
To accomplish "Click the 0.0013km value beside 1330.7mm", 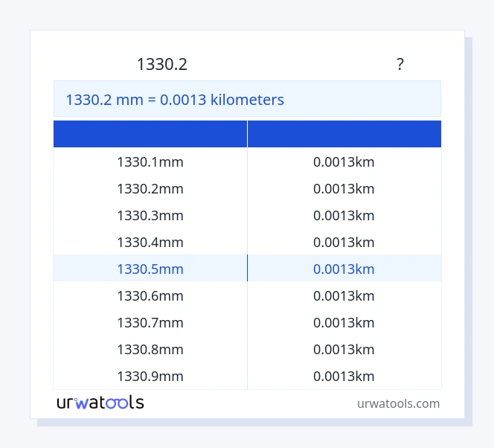I will (344, 322).
